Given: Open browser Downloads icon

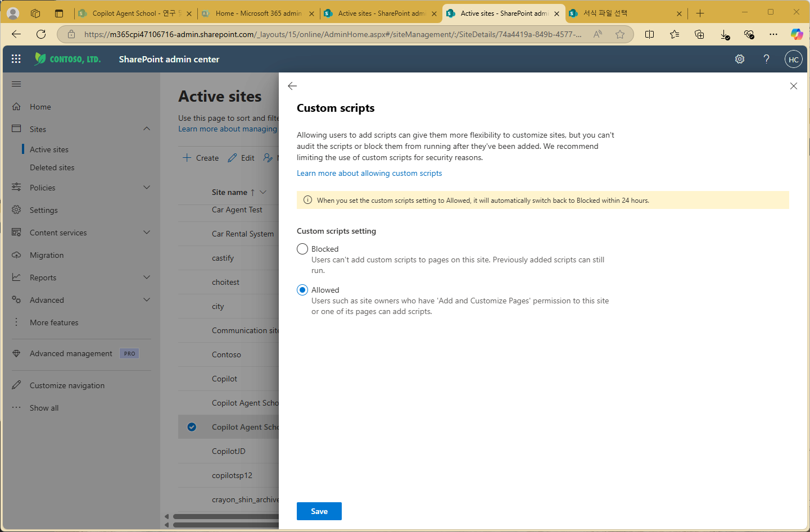Looking at the screenshot, I should pos(725,34).
